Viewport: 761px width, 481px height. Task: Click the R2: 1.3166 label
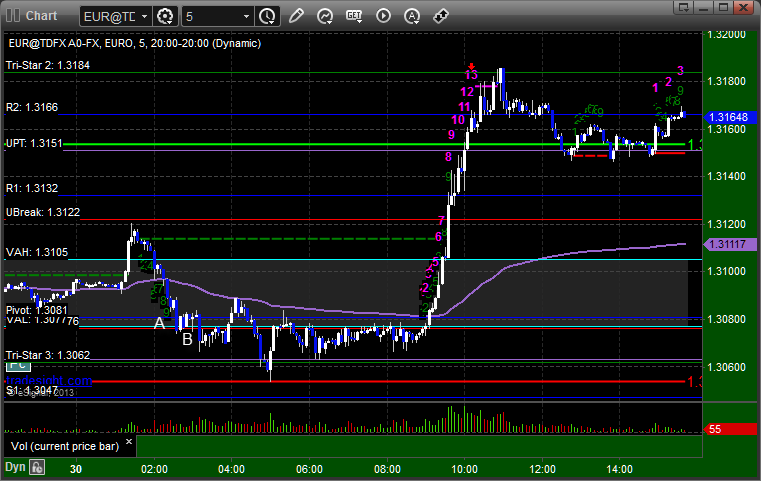32,107
